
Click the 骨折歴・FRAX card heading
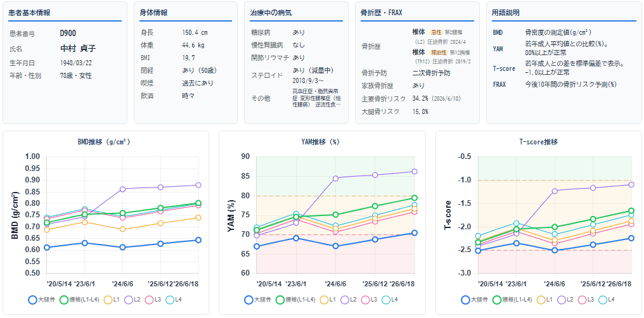(383, 13)
